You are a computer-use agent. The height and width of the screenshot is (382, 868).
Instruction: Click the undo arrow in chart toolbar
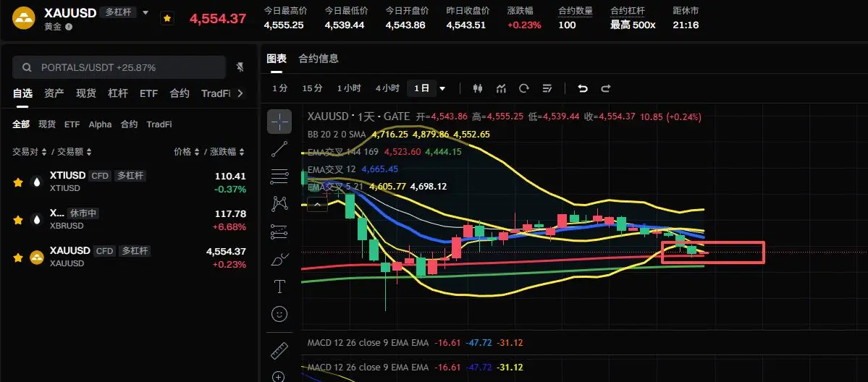582,88
